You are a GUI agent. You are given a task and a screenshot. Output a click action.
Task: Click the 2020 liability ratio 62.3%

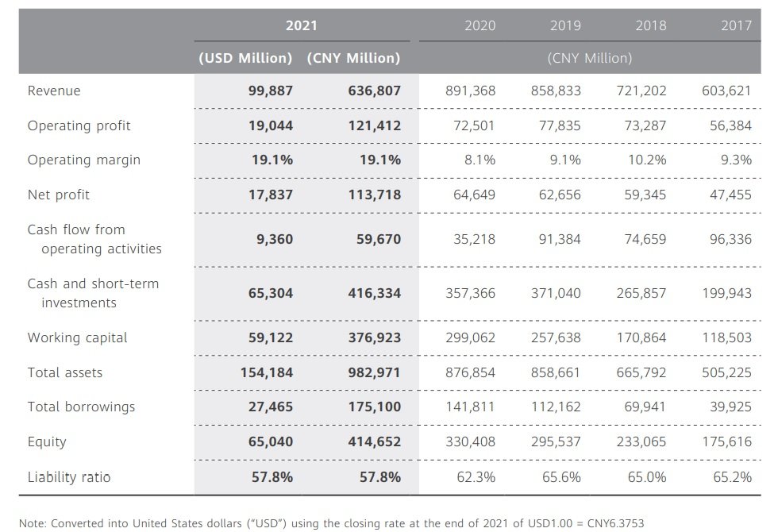pos(480,476)
